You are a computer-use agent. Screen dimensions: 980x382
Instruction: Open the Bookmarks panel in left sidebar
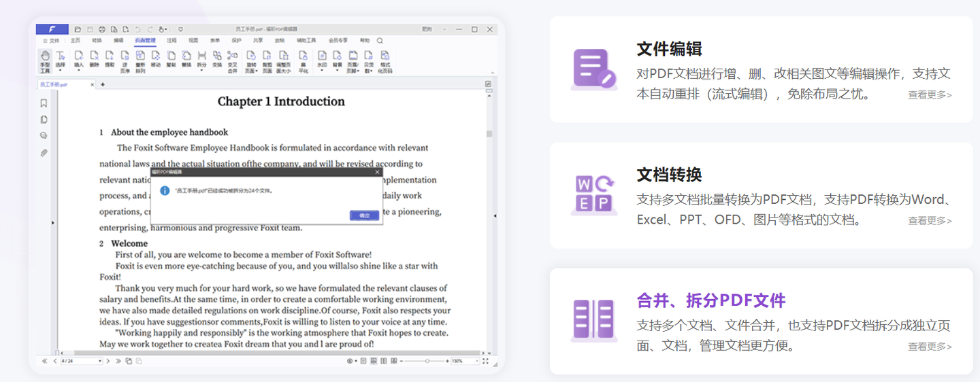[44, 103]
